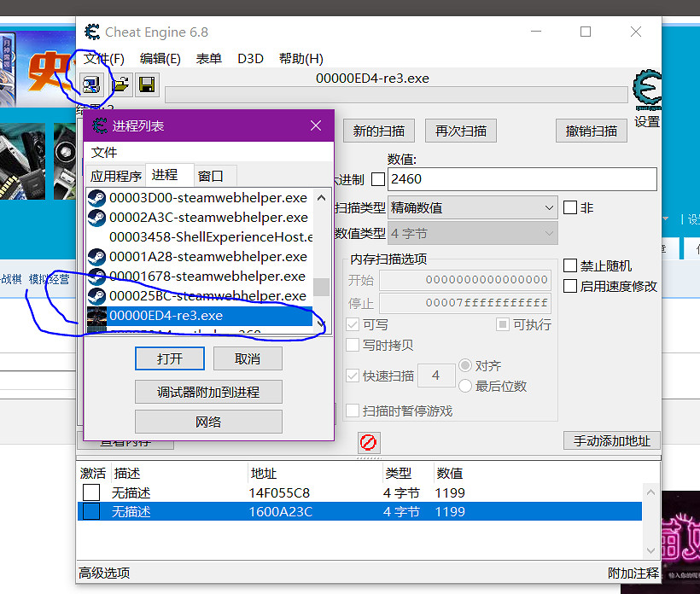Click the save floppy disk icon

coord(147,84)
